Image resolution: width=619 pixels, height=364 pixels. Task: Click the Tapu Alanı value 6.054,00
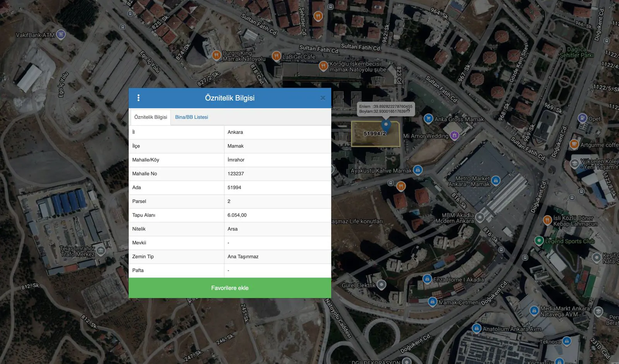pos(237,215)
